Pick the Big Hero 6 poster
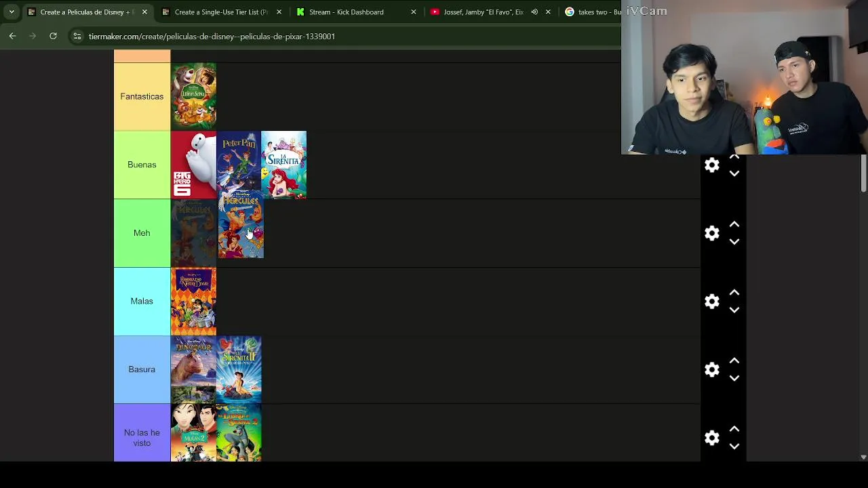This screenshot has height=488, width=868. pyautogui.click(x=193, y=165)
